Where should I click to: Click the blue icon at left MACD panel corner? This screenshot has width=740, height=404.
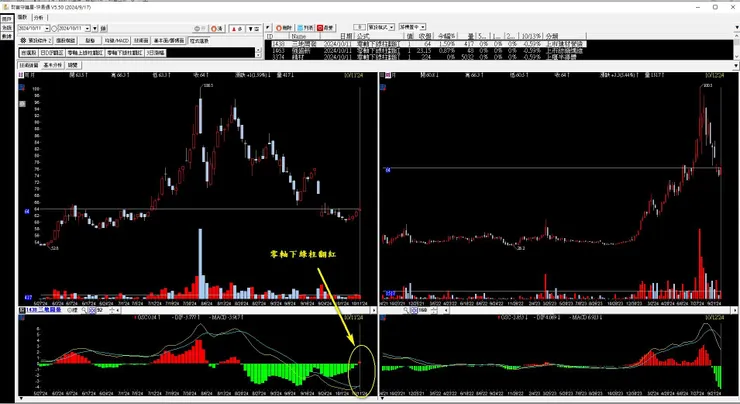point(21,318)
